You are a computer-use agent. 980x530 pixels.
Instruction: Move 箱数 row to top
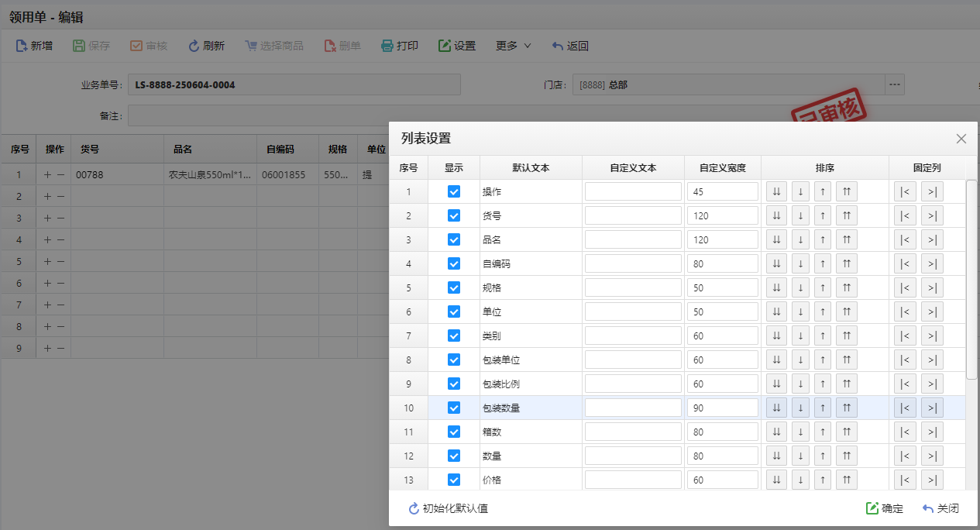(x=847, y=432)
